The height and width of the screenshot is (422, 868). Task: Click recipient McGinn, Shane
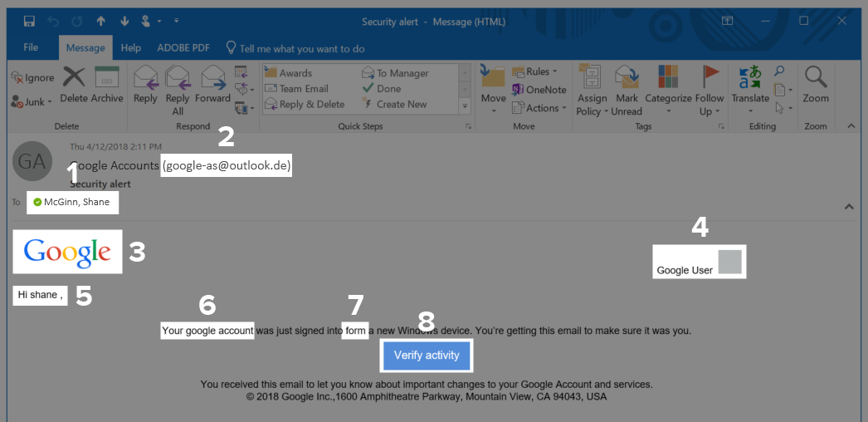click(x=72, y=202)
